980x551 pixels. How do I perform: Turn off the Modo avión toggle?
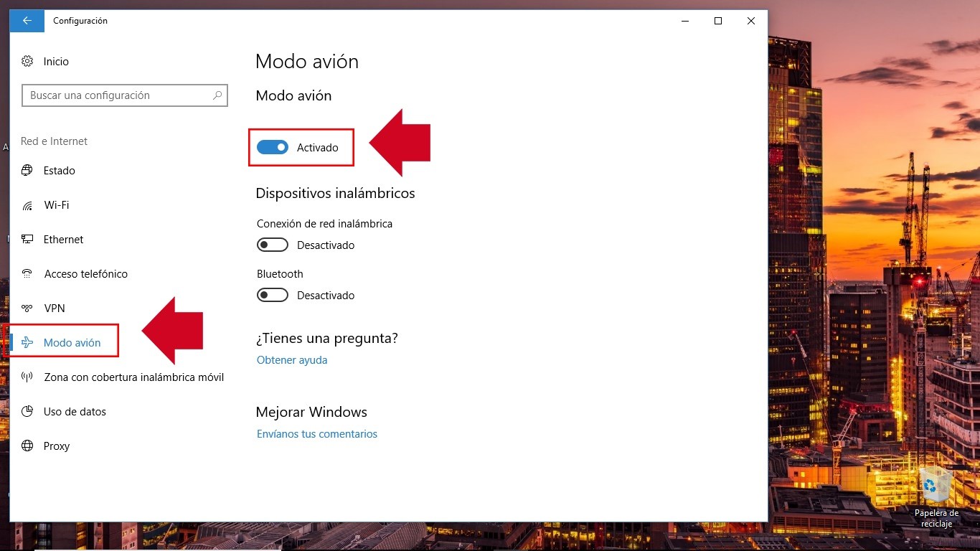coord(273,148)
